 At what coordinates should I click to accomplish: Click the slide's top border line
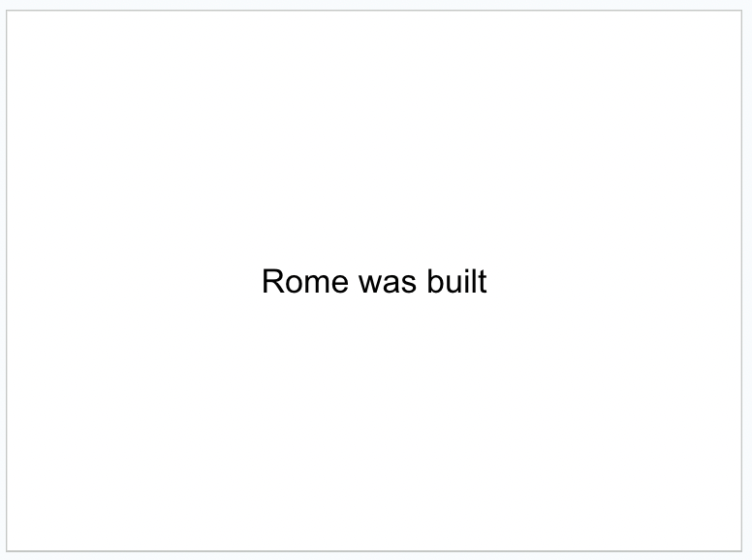[374, 11]
